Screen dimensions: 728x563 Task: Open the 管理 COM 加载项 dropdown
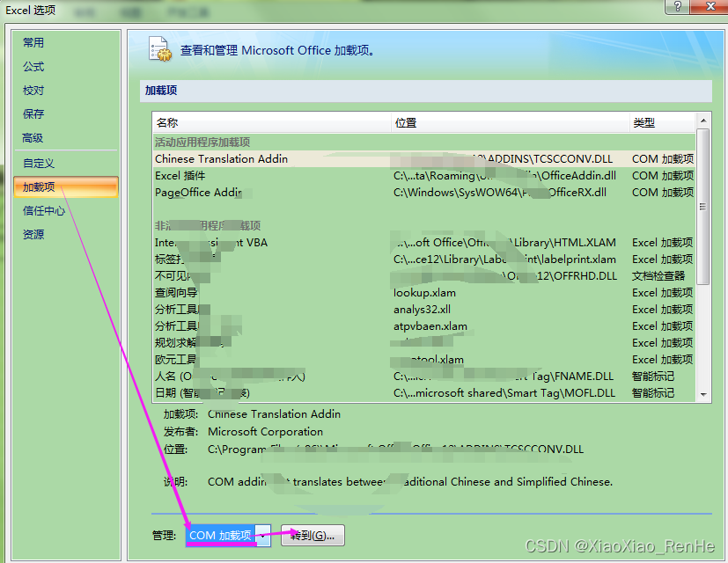pyautogui.click(x=261, y=535)
